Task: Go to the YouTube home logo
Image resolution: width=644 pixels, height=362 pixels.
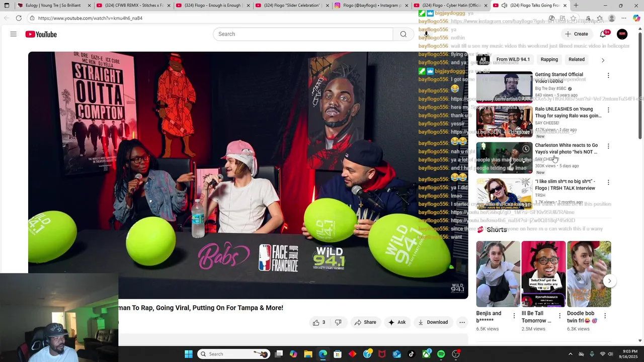Action: click(41, 34)
